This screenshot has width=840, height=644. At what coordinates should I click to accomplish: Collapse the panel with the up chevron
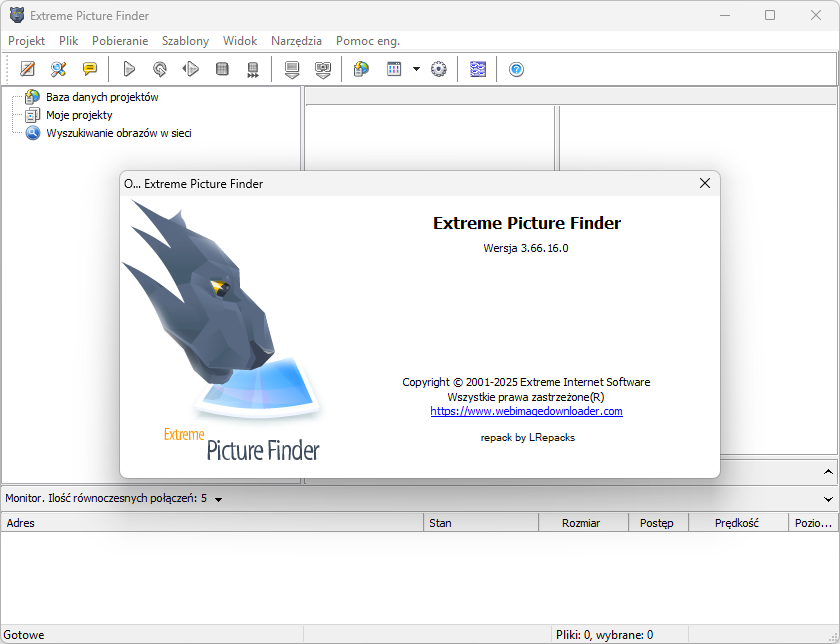[828, 472]
